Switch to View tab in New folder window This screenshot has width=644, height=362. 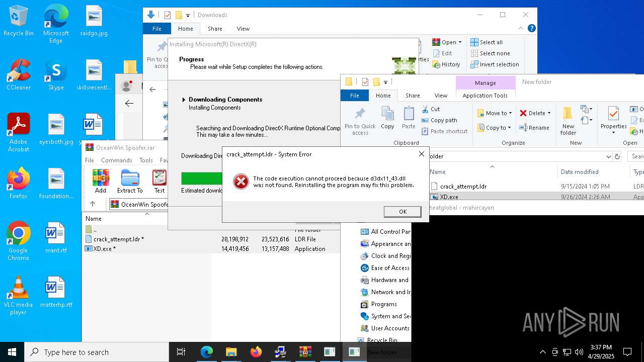pos(441,96)
